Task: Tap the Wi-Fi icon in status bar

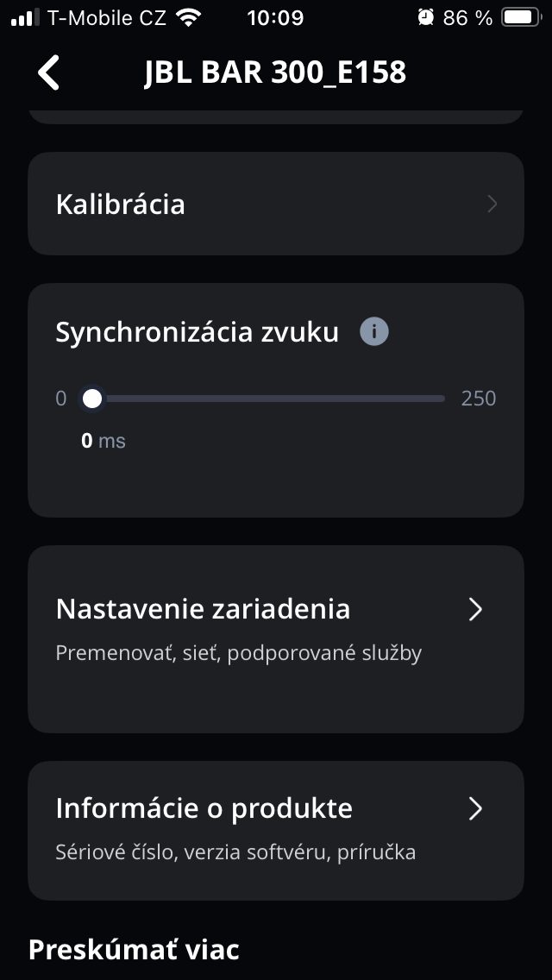Action: 187,17
